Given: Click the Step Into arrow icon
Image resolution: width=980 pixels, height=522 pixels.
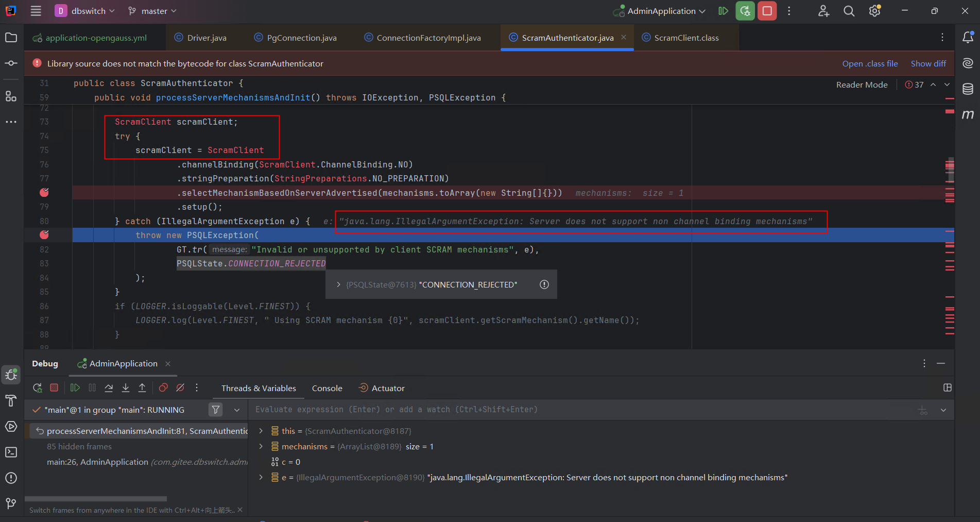Looking at the screenshot, I should [126, 388].
